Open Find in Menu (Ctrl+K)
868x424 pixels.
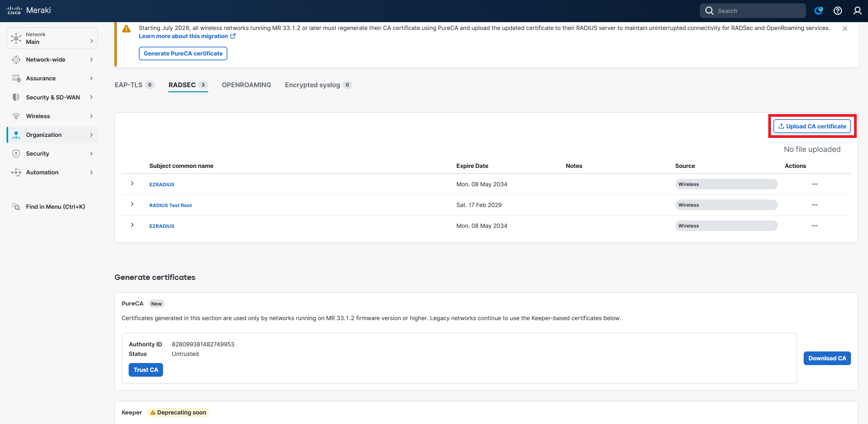[52, 207]
